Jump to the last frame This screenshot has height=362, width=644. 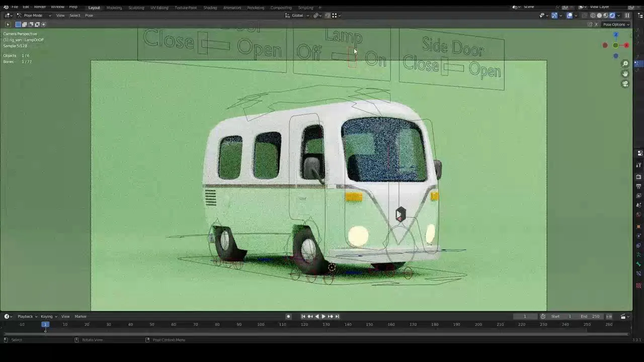point(337,316)
